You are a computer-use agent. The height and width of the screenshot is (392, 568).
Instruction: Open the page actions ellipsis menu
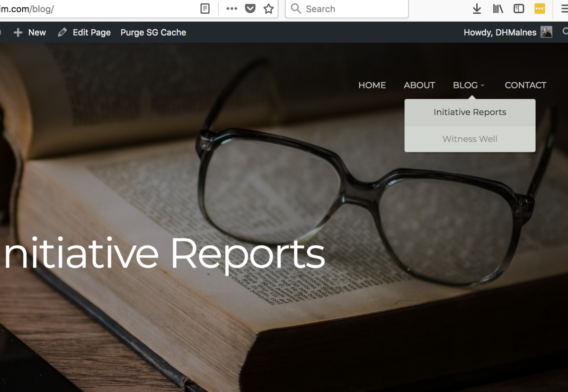click(231, 9)
